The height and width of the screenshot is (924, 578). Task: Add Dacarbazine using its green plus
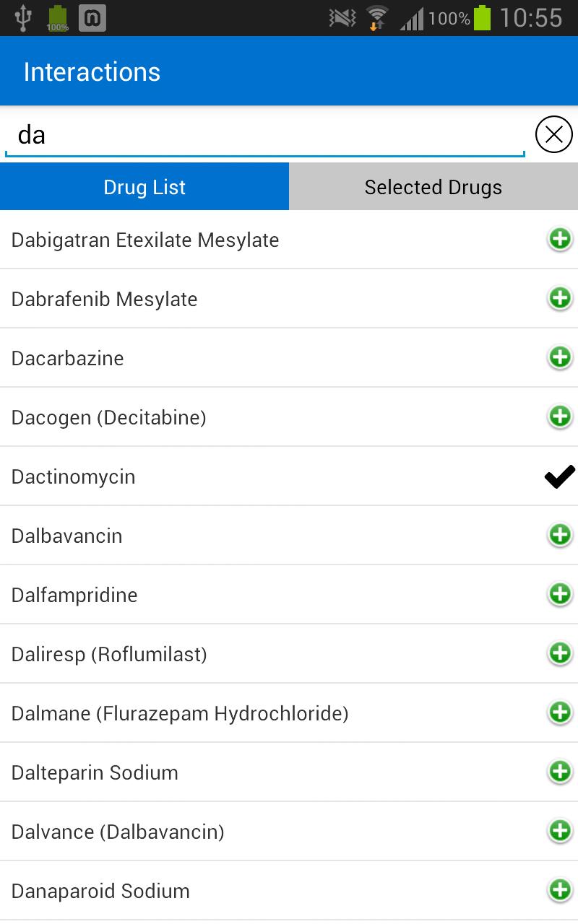(560, 357)
